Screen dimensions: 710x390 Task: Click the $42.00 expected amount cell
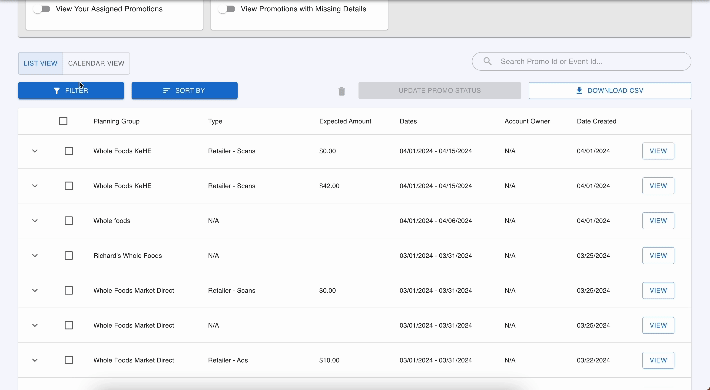[329, 186]
